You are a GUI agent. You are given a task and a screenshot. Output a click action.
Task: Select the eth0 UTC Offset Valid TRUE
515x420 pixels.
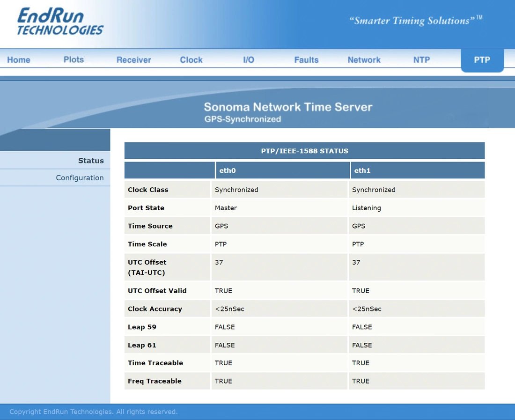click(x=223, y=291)
